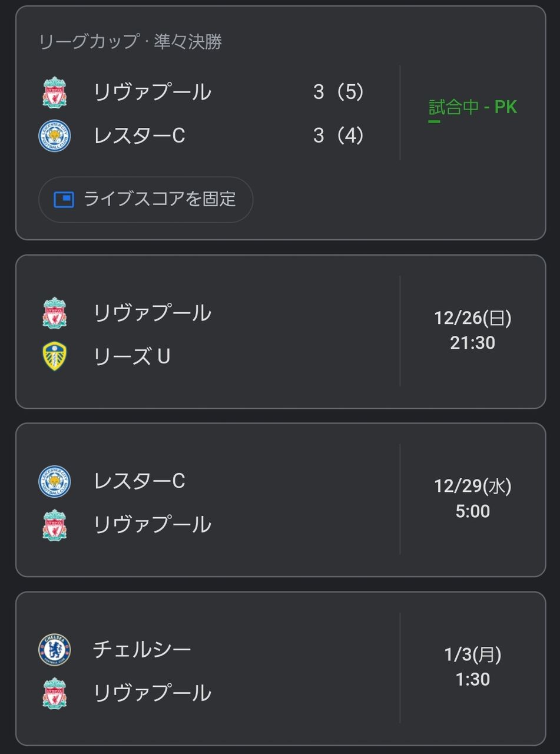
Task: Click Chelsea crest in 1/3 fixture
Action: tap(55, 650)
